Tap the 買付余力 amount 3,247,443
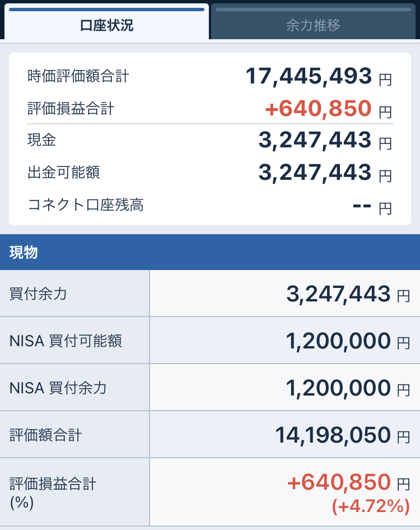Viewport: 420px width, 530px height. point(338,294)
